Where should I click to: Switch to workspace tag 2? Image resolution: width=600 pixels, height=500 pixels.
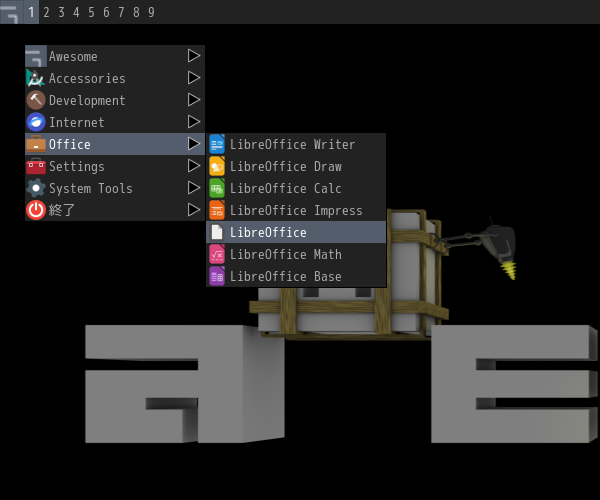[x=46, y=12]
